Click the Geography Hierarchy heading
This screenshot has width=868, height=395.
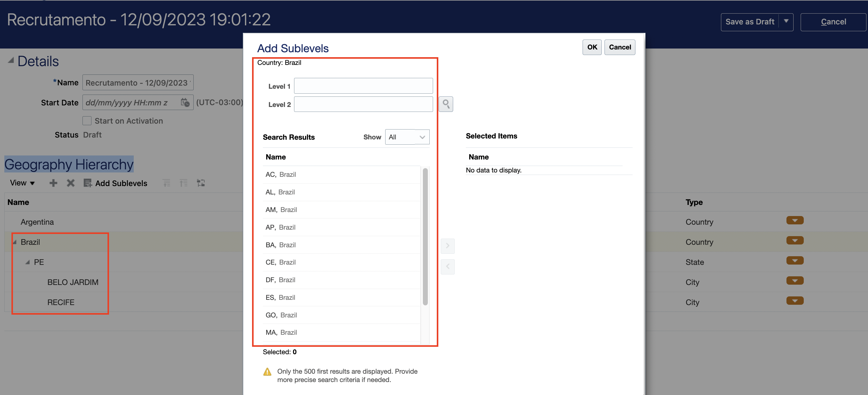(x=69, y=164)
